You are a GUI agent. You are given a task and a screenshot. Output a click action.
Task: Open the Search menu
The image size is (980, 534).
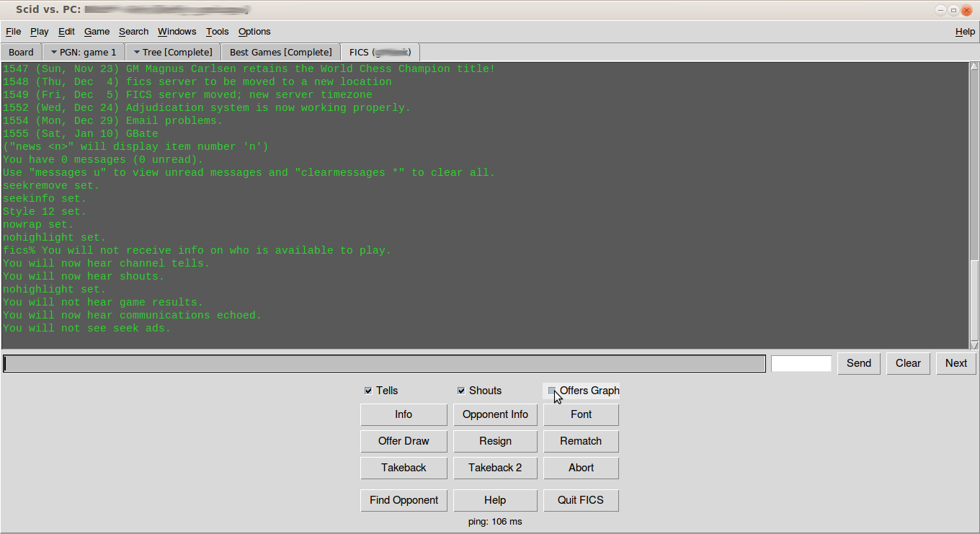point(133,32)
